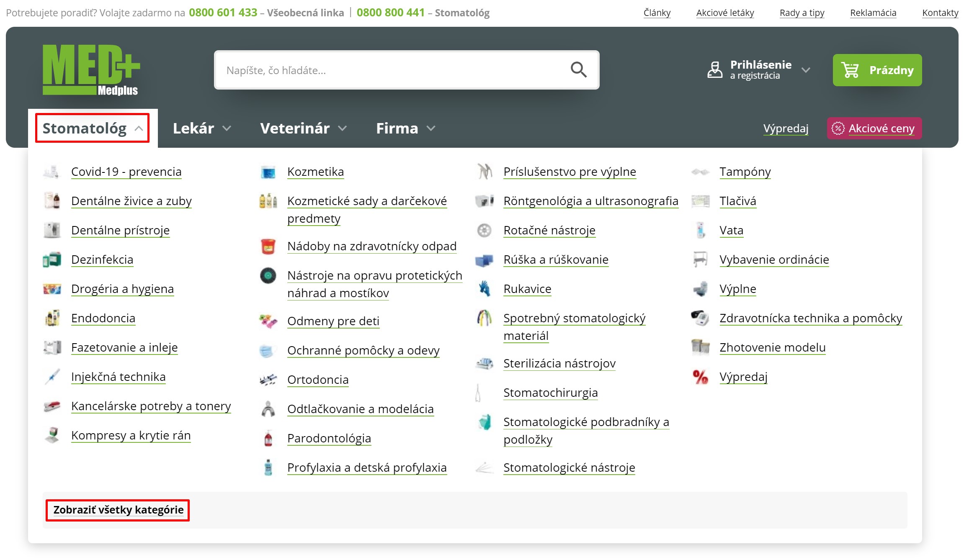Click the pink Akciové ceny button
Viewport: 964px width, 560px height.
(x=874, y=128)
